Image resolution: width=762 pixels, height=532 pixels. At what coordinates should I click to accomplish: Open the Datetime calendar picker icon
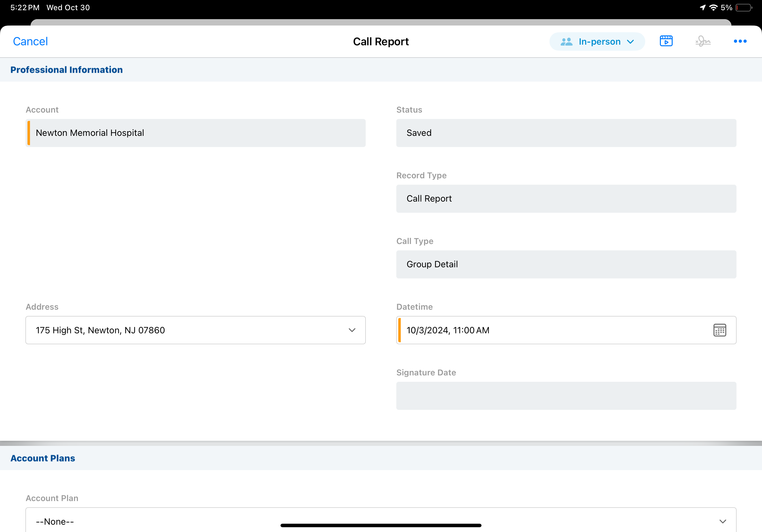pyautogui.click(x=720, y=330)
